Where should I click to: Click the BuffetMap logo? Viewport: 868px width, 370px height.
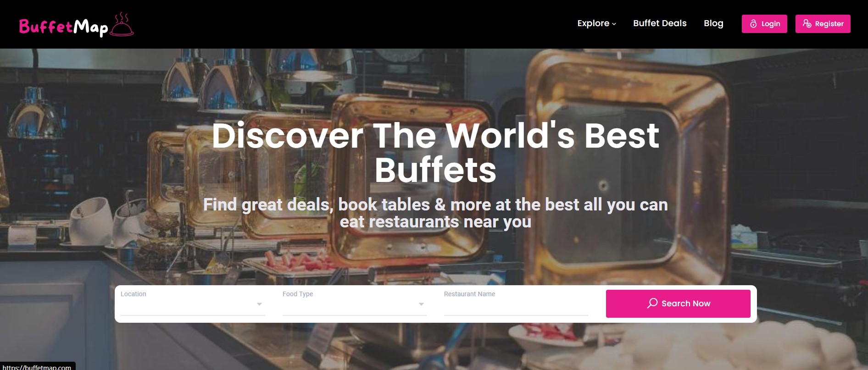tap(76, 25)
